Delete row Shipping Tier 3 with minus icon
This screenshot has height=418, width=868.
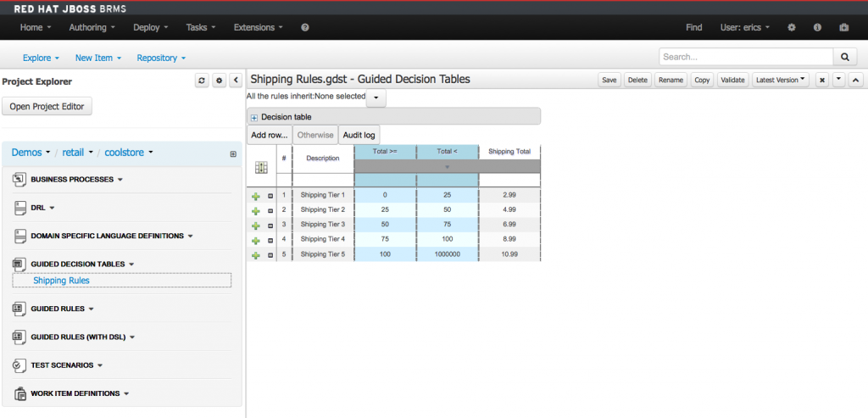(270, 226)
